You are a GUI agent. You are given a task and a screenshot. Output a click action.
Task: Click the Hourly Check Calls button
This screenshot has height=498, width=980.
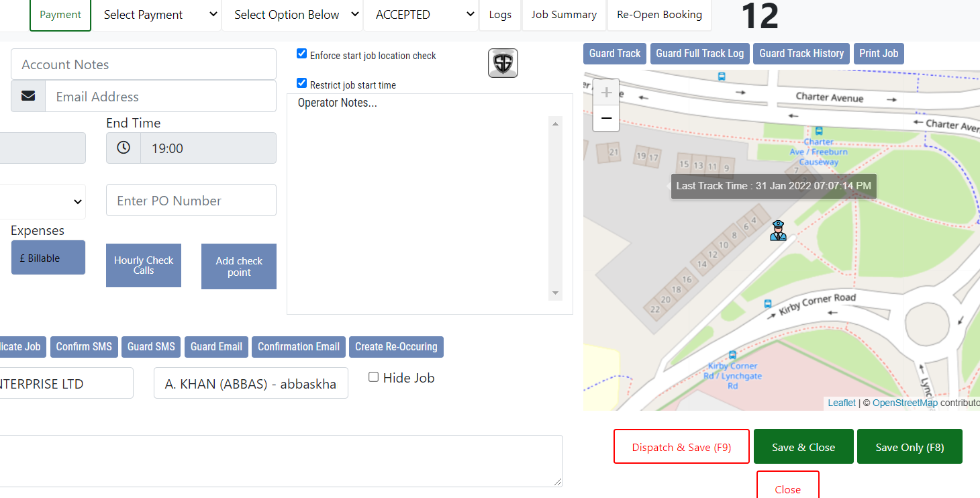[x=144, y=265]
